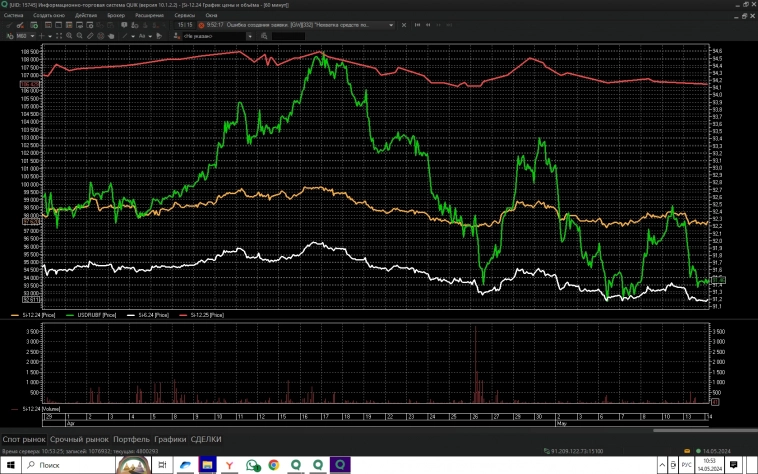Open the Расширения menu
The width and height of the screenshot is (758, 474).
tap(150, 16)
